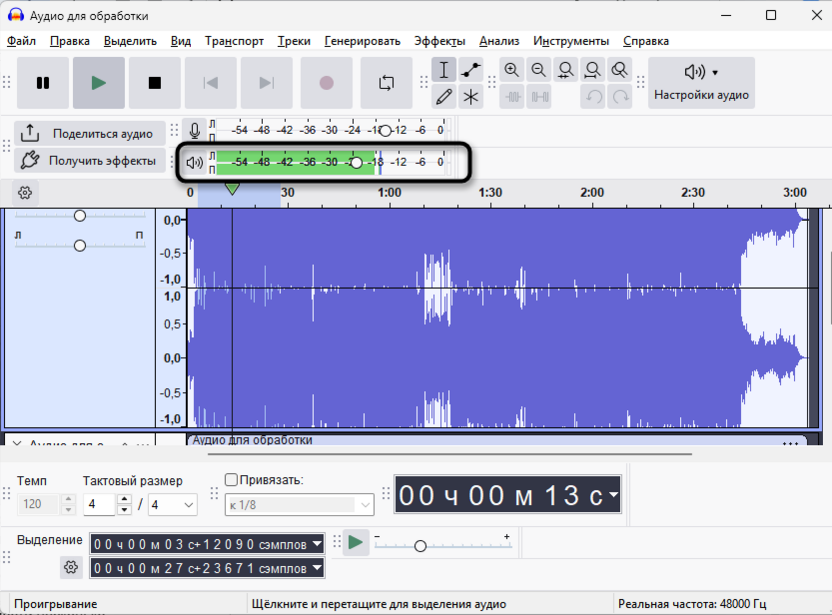The width and height of the screenshot is (832, 615).
Task: Click the Zoom Out magnifier icon
Action: pyautogui.click(x=539, y=70)
